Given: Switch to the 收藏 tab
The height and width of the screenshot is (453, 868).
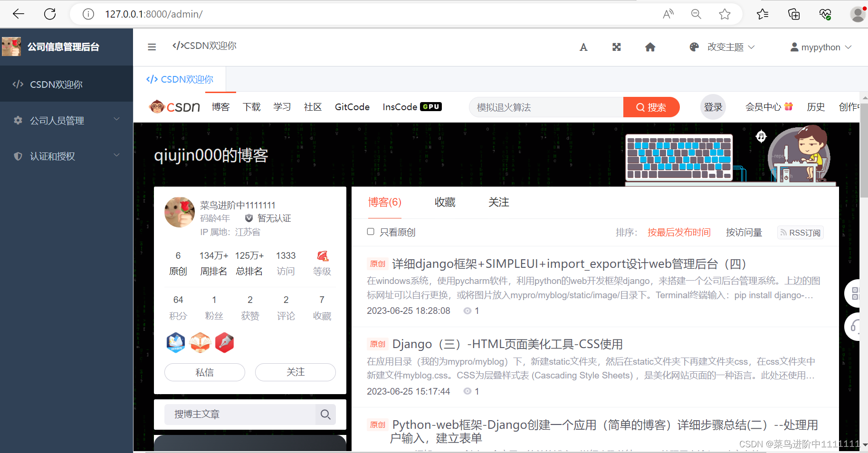Looking at the screenshot, I should (445, 202).
